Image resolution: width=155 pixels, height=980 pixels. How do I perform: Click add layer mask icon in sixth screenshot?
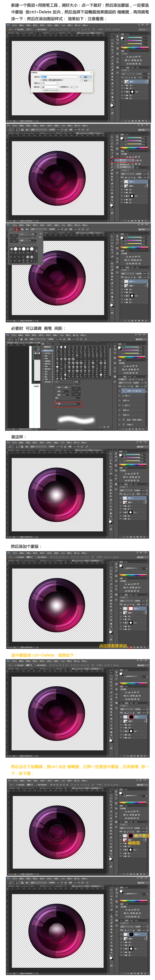pyautogui.click(x=131, y=647)
